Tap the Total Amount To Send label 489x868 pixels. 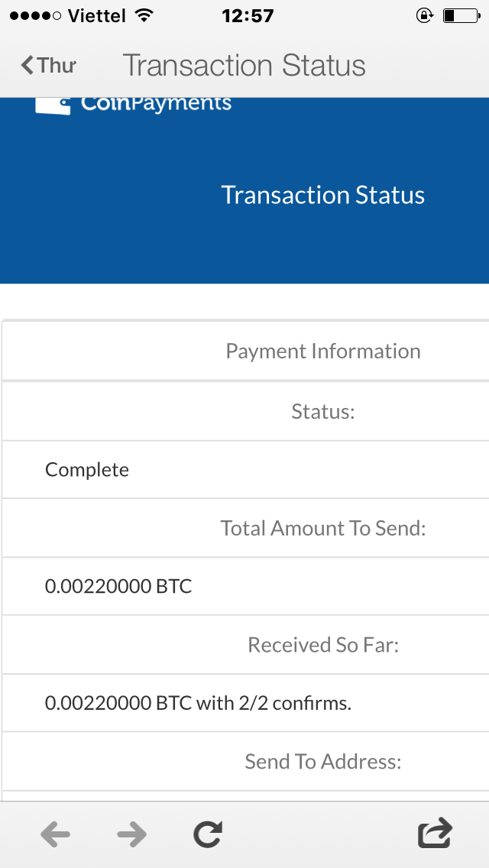(x=322, y=528)
